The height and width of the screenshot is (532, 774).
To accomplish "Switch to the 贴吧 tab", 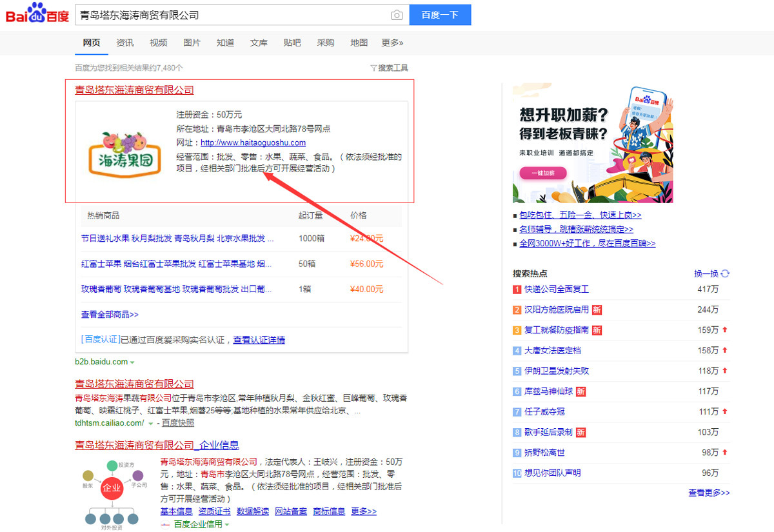I will tap(292, 43).
